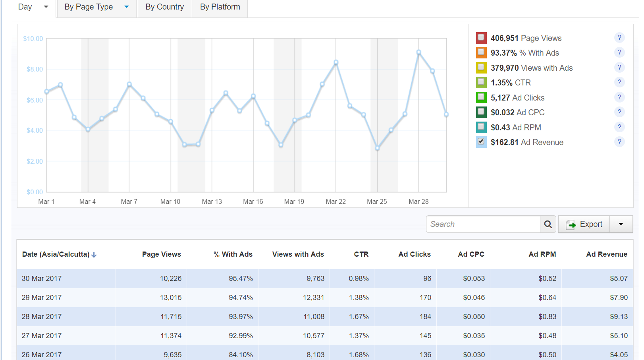
Task: Focus the Search input field
Action: (483, 224)
